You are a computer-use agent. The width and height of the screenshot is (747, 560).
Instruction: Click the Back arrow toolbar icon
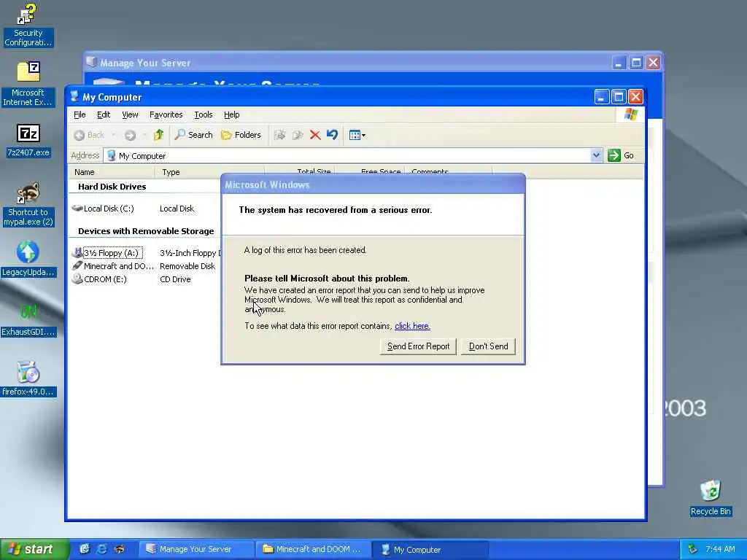[x=79, y=135]
